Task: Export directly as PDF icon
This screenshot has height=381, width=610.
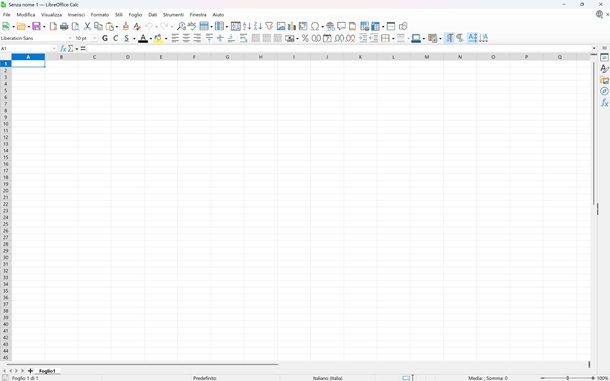Action: click(x=53, y=26)
